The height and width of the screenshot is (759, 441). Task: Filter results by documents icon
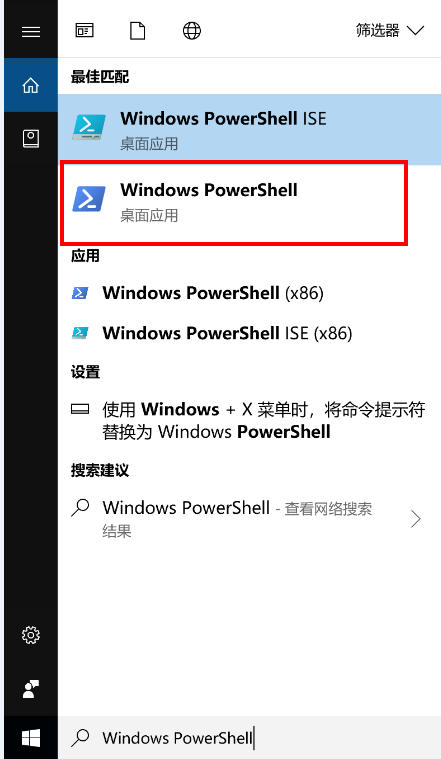(138, 31)
